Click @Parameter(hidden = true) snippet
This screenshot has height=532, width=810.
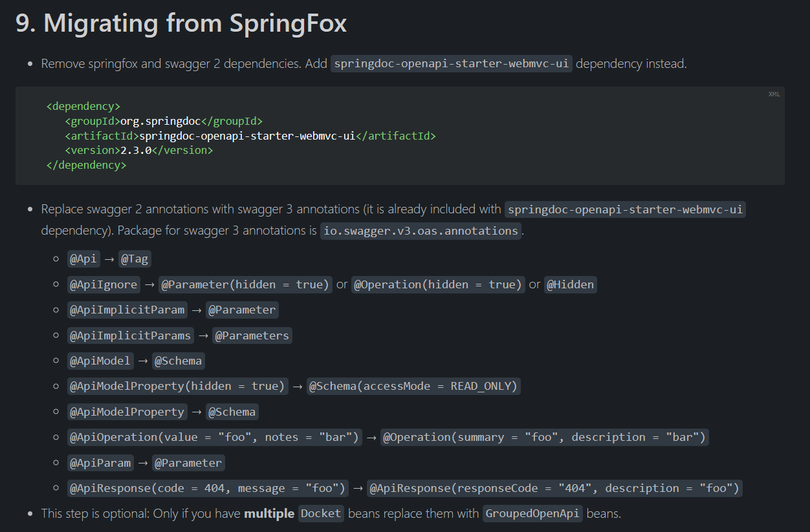click(x=245, y=284)
